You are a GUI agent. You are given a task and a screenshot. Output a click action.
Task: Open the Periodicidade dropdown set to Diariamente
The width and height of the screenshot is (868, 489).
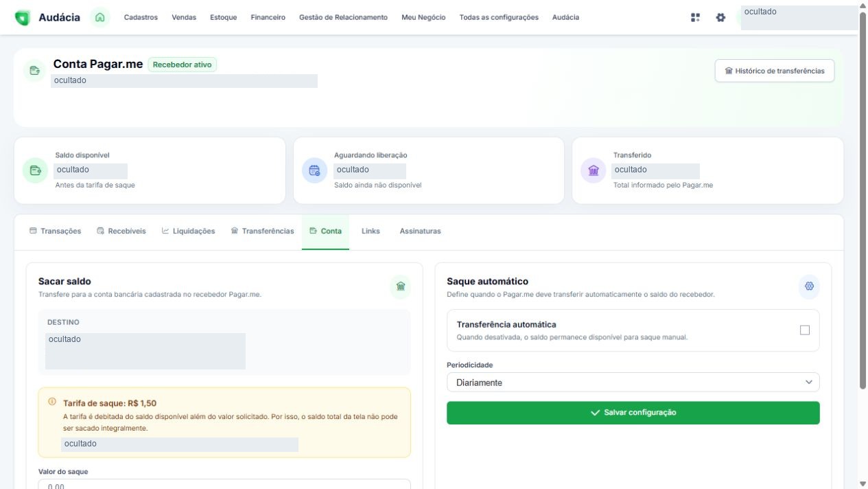point(633,383)
